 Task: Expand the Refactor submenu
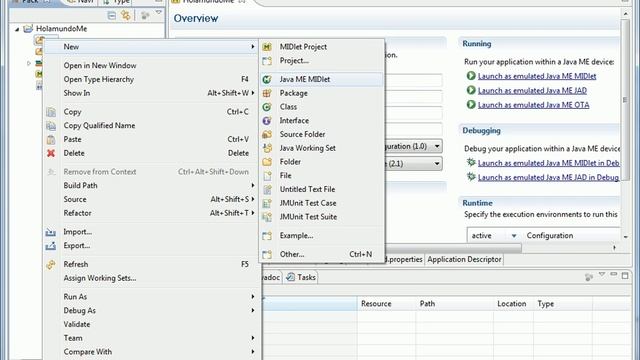(x=253, y=213)
